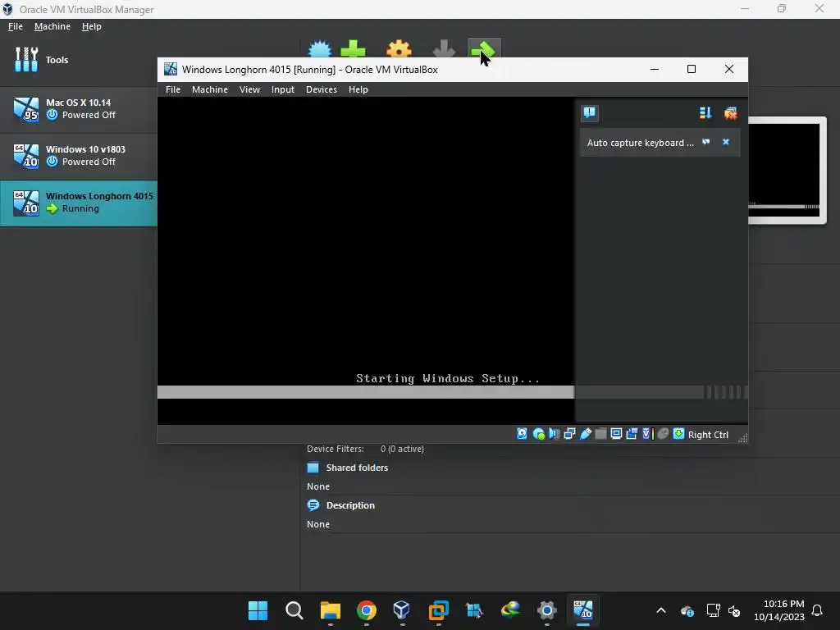Image resolution: width=840 pixels, height=630 pixels.
Task: Dismiss the Auto capture keyboard notification
Action: [x=726, y=142]
